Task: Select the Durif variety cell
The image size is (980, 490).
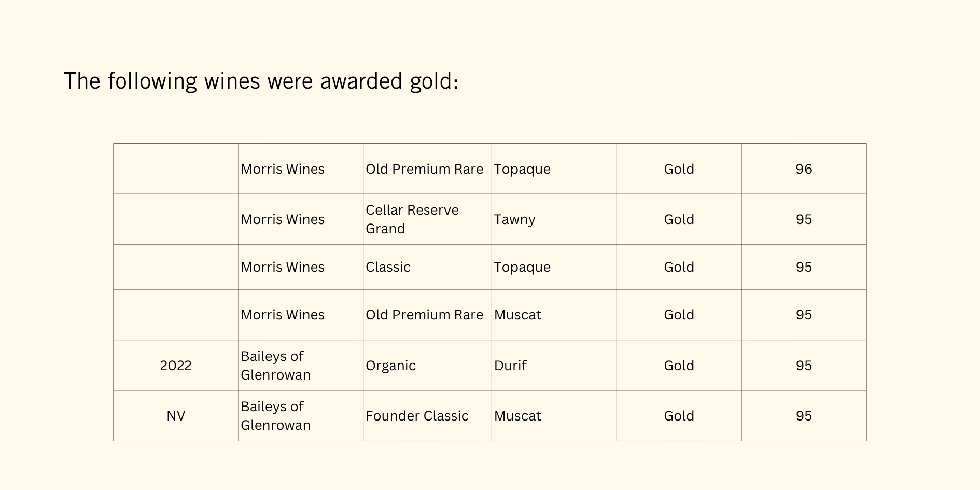Action: coord(554,366)
